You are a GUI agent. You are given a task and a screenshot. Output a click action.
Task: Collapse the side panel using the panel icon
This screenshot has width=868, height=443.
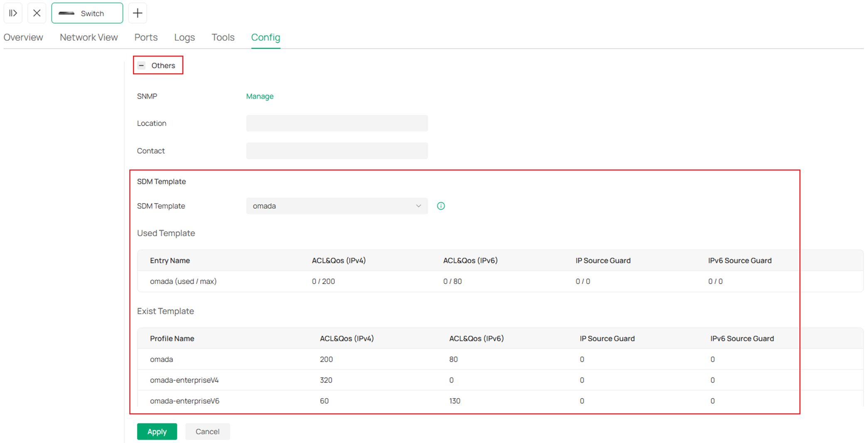[13, 13]
